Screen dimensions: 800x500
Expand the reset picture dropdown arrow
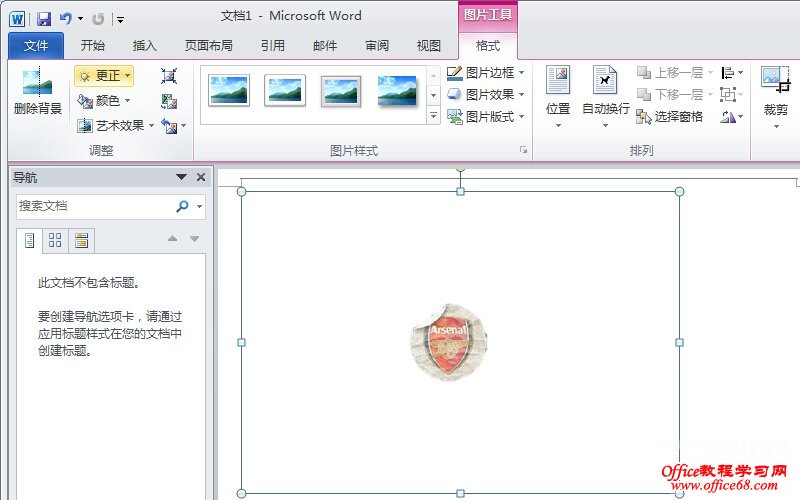coord(184,126)
